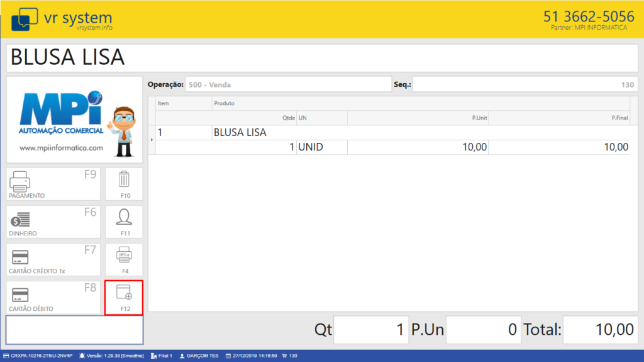Click the P.Final column header
Image resolution: width=644 pixels, height=362 pixels.
click(619, 118)
